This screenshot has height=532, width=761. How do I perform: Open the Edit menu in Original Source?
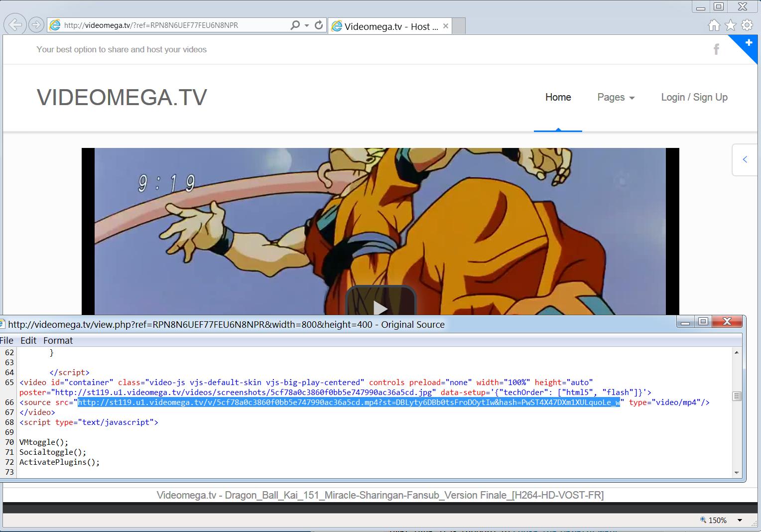click(x=28, y=340)
